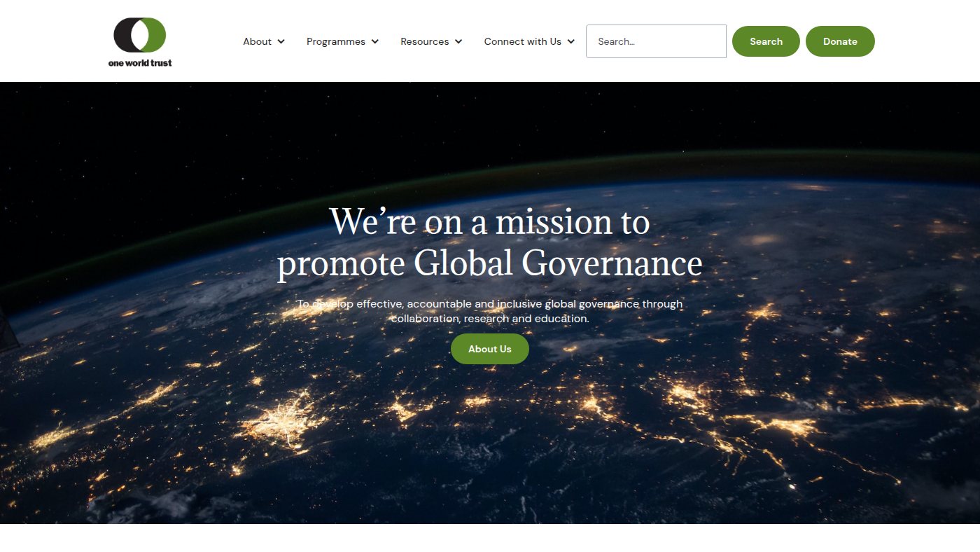Open the Connect with Us menu

(523, 41)
